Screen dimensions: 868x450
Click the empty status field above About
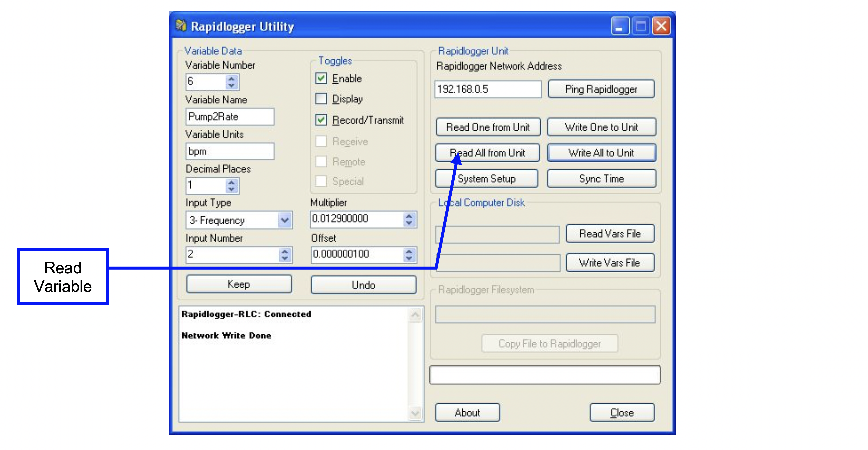545,375
